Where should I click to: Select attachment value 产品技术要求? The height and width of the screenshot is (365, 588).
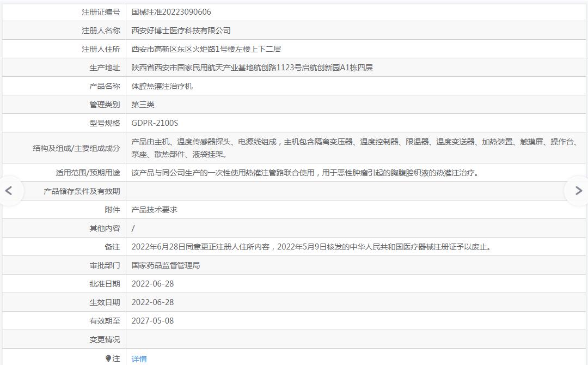click(x=154, y=210)
